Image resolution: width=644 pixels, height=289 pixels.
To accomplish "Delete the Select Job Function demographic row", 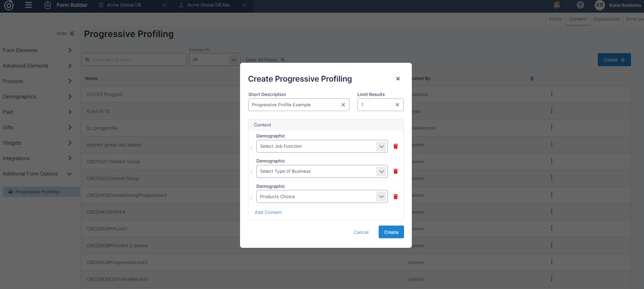I will pos(395,146).
